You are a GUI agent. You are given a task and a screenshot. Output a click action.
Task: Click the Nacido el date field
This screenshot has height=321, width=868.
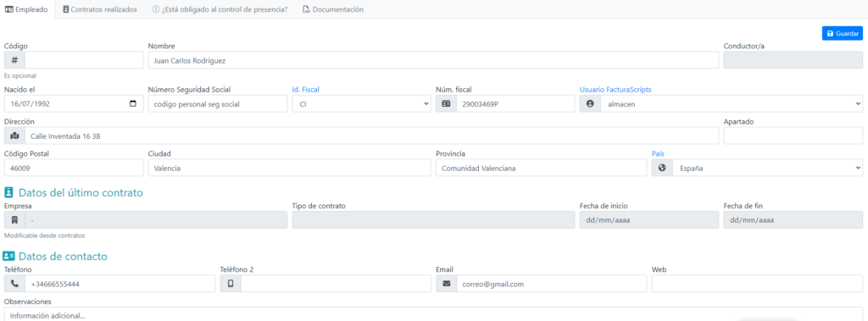(74, 103)
